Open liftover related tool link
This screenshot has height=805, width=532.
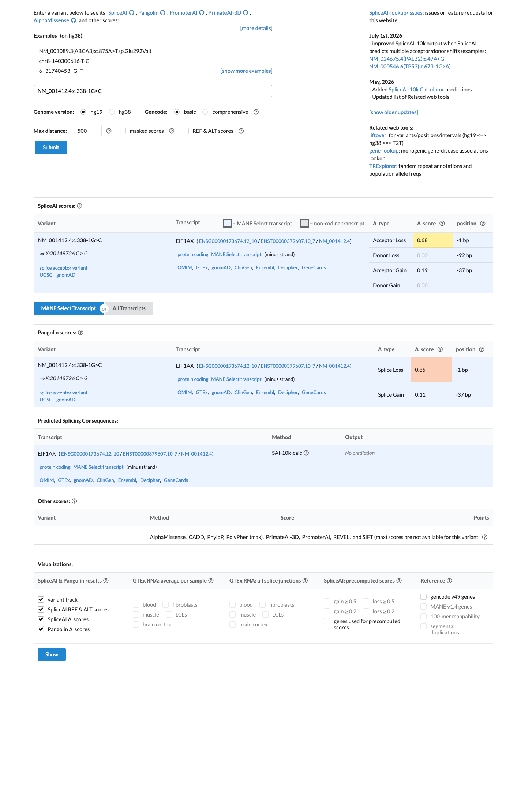coord(378,135)
